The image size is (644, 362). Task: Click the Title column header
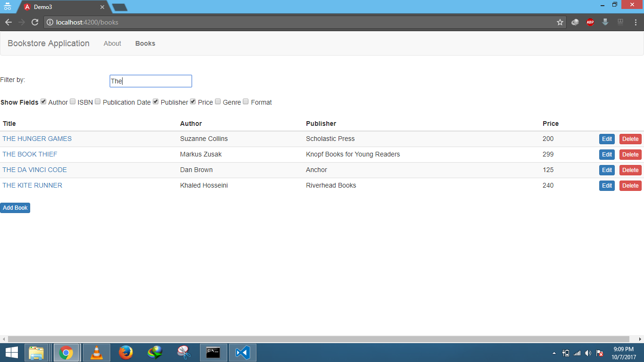(9, 123)
